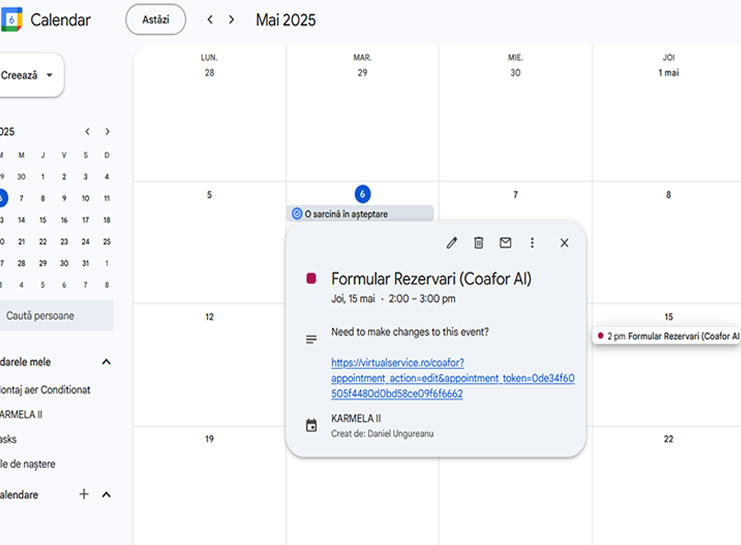The image size is (741, 545).
Task: Go to previous month in main toolbar
Action: pos(210,20)
